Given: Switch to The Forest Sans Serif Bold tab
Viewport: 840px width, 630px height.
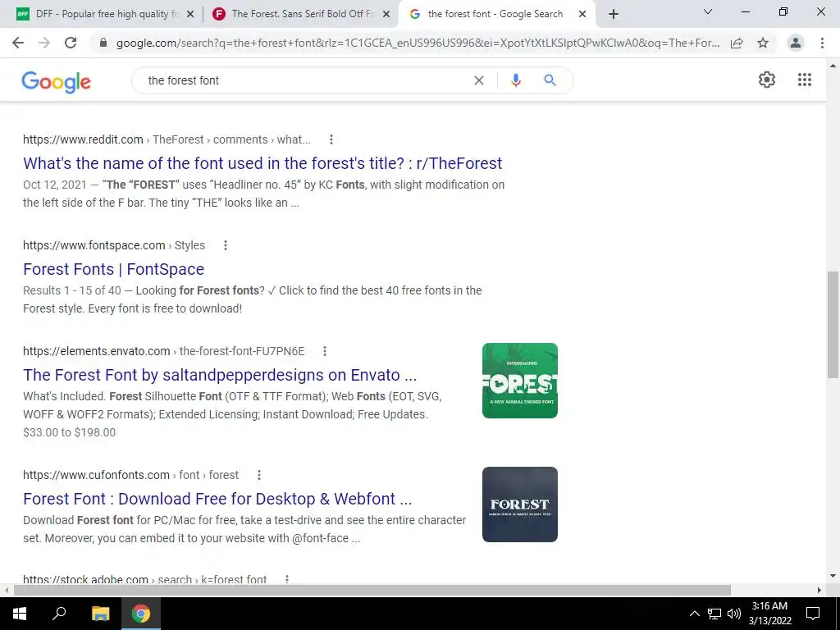Looking at the screenshot, I should [x=301, y=14].
